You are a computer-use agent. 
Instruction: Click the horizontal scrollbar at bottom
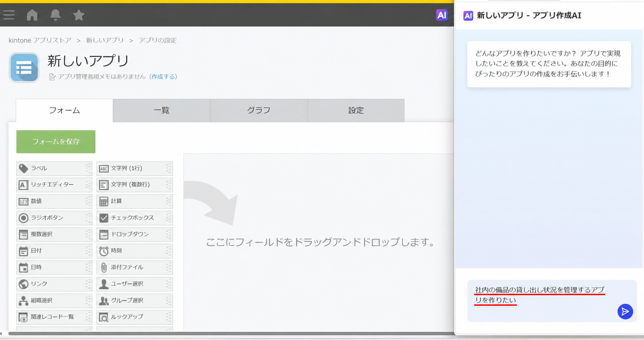[231, 334]
